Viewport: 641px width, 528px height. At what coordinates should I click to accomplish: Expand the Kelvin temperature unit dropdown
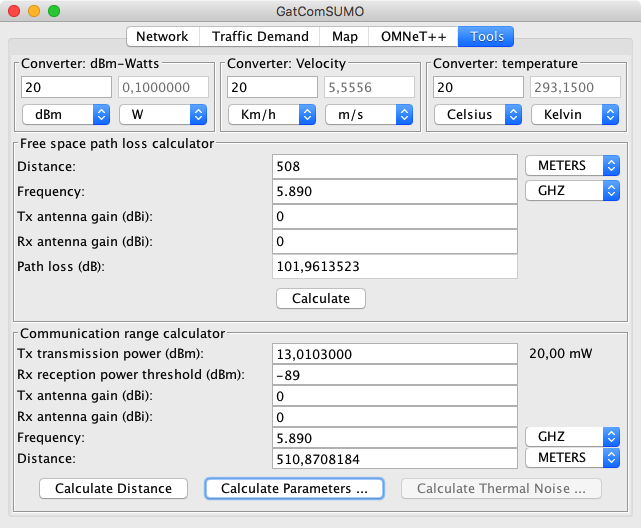[574, 114]
